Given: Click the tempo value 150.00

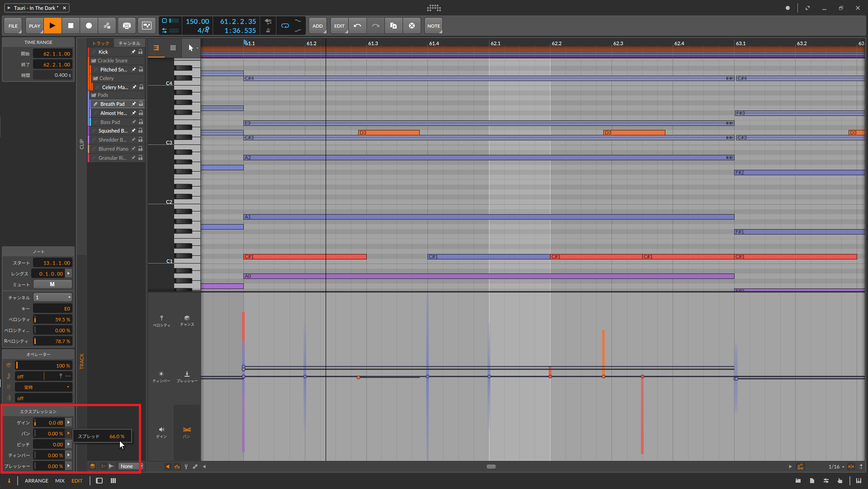Looking at the screenshot, I should 197,21.
